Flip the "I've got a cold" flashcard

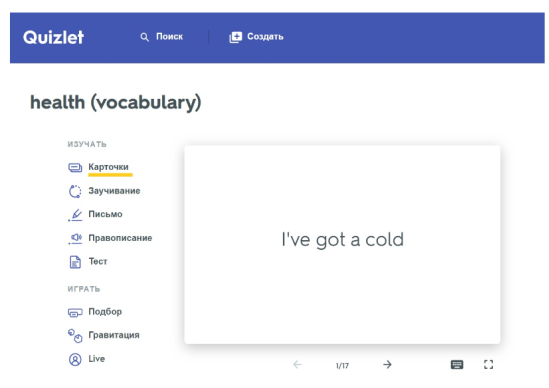[x=342, y=244]
